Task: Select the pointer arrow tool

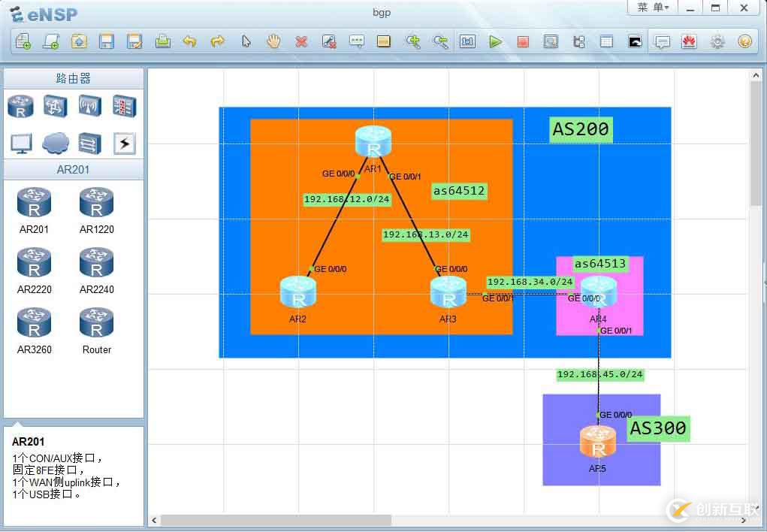Action: (x=246, y=41)
